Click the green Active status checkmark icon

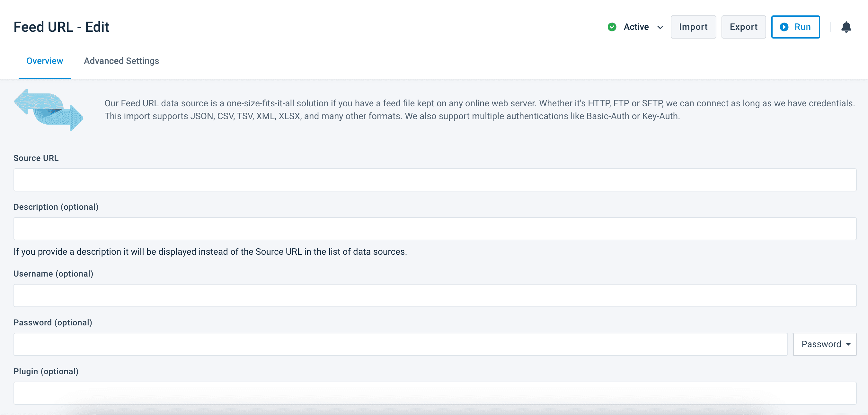[612, 27]
